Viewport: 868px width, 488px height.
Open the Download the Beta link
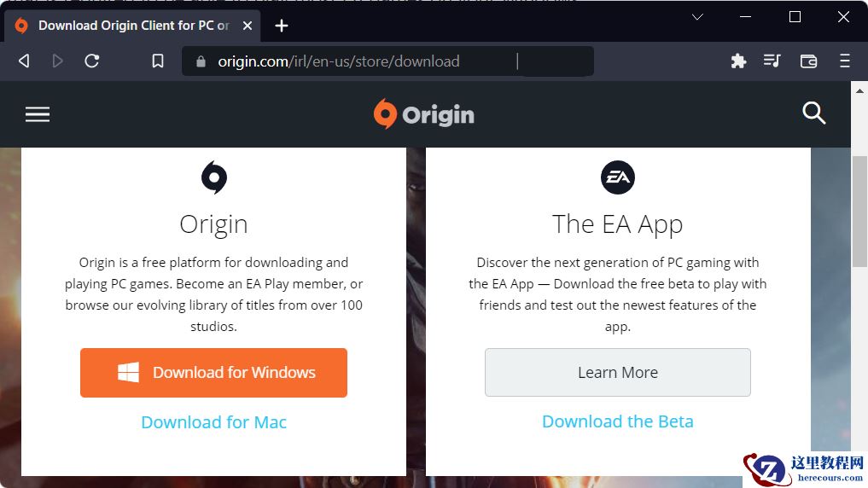point(618,421)
